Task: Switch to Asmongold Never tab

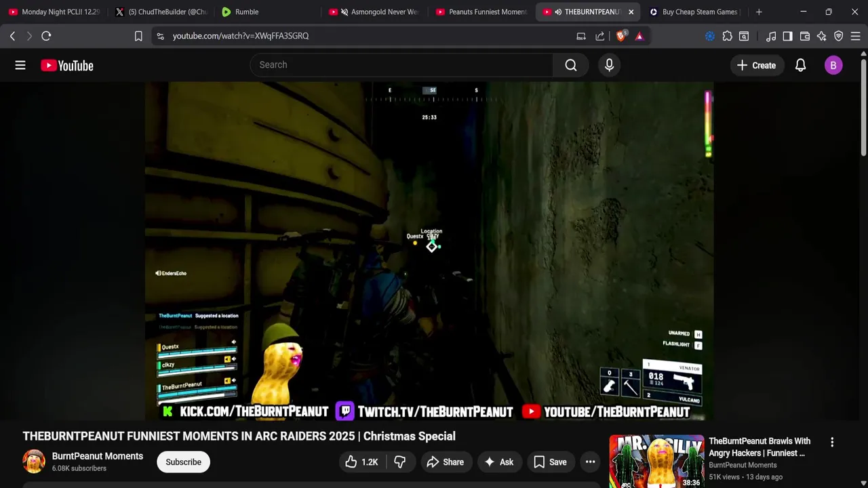Action: pos(374,12)
